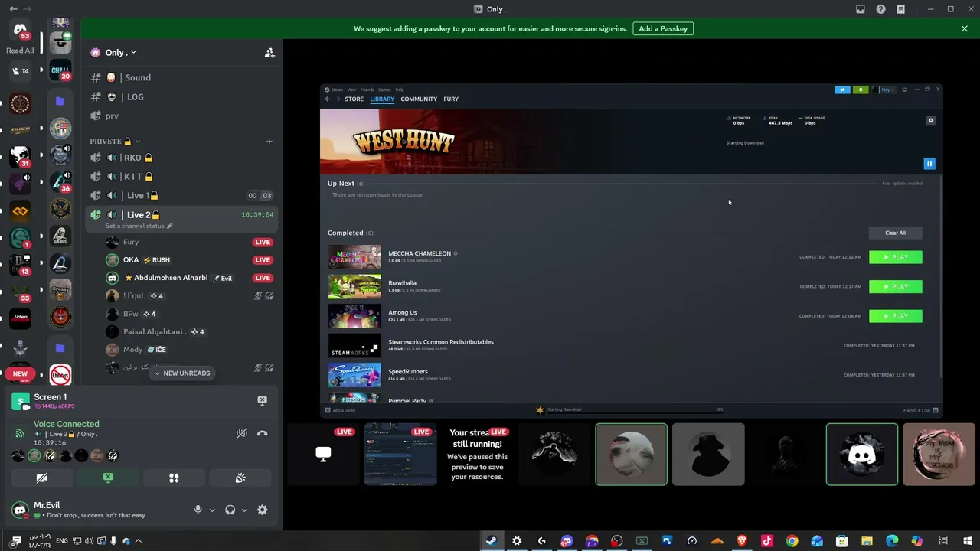
Task: Toggle the camera in the voice panel
Action: 41,478
